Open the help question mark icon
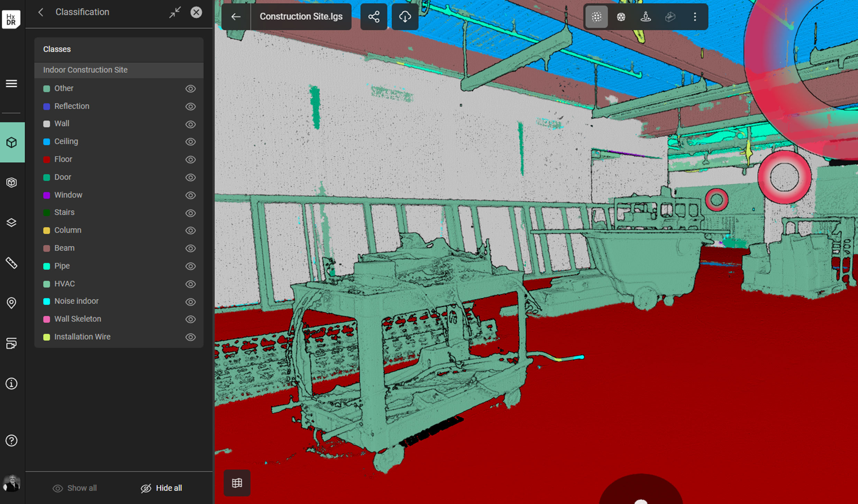The image size is (858, 504). [x=11, y=440]
